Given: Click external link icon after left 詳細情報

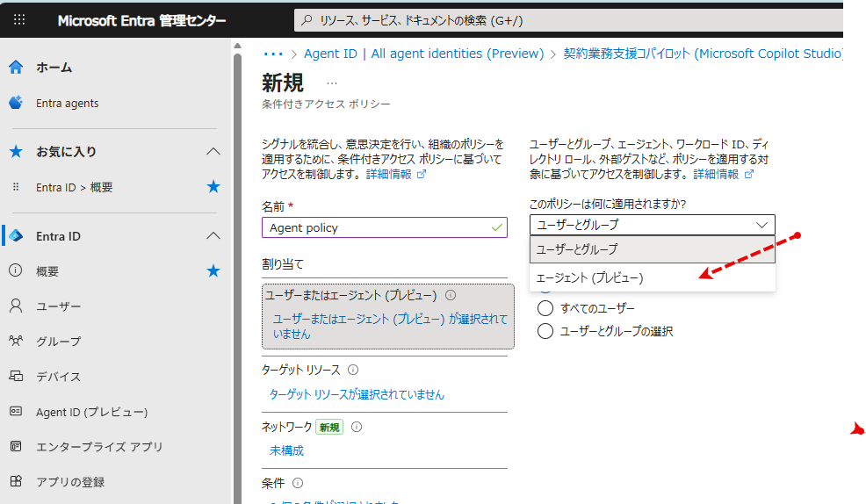Looking at the screenshot, I should pyautogui.click(x=422, y=175).
